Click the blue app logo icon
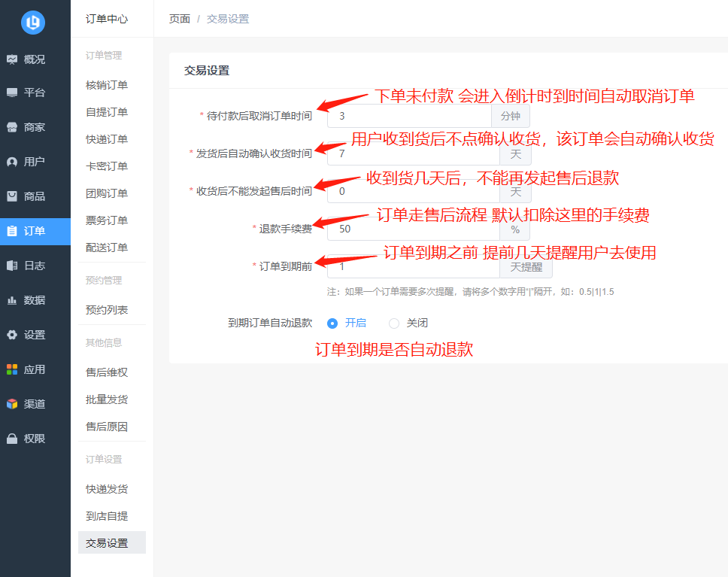 [x=33, y=22]
